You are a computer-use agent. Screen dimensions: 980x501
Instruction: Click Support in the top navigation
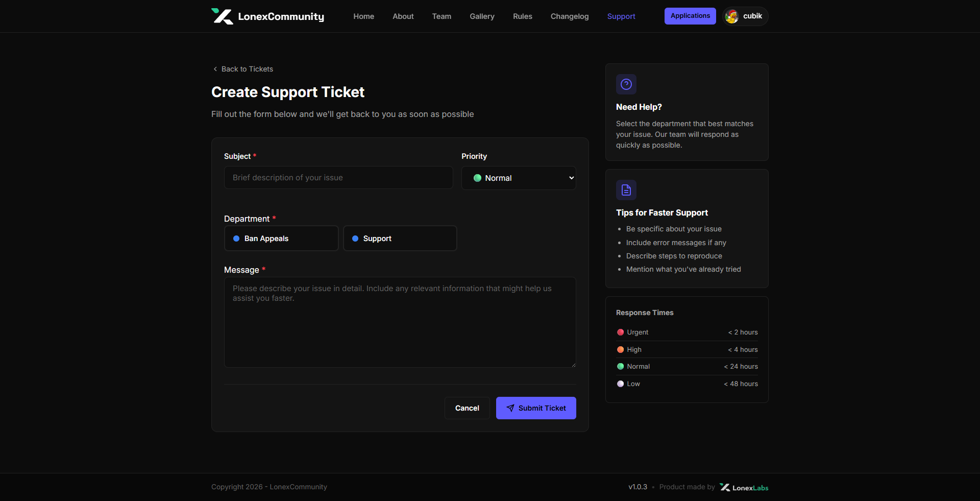pyautogui.click(x=621, y=16)
